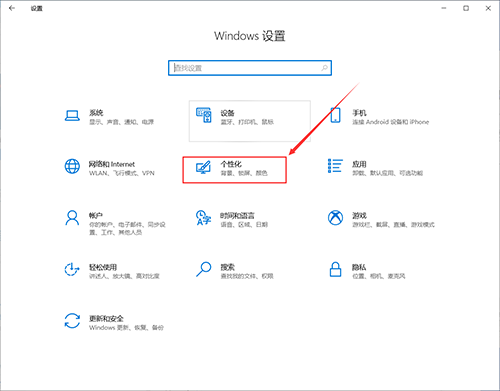Open the 手机 (Phone) icon
The image size is (500, 391).
coord(335,115)
